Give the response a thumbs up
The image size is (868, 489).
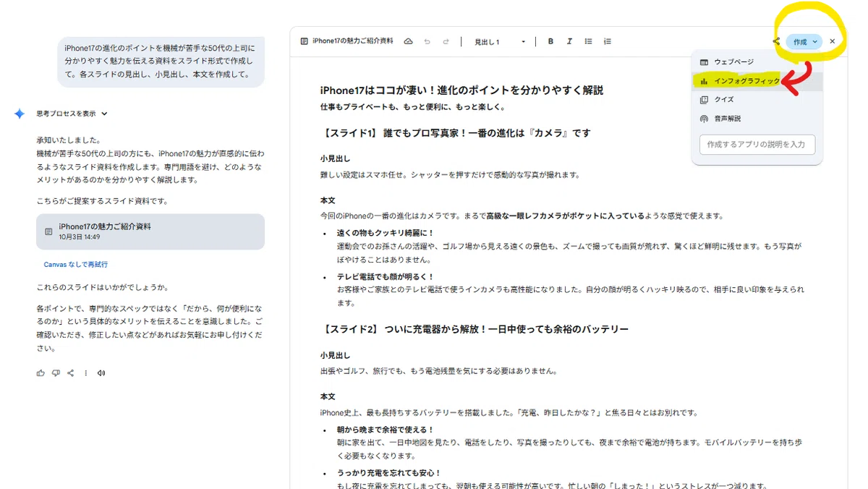click(x=41, y=373)
